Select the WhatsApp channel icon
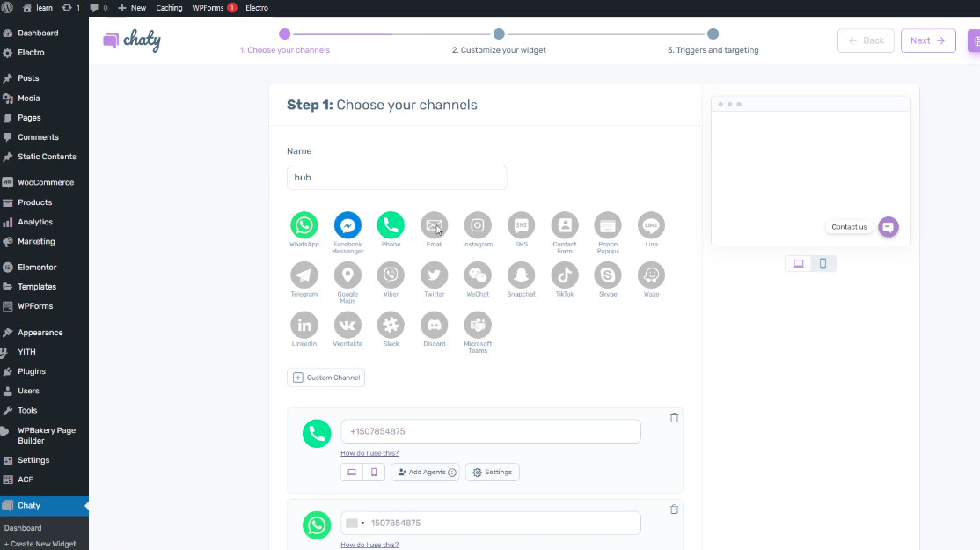The height and width of the screenshot is (550, 980). point(304,225)
